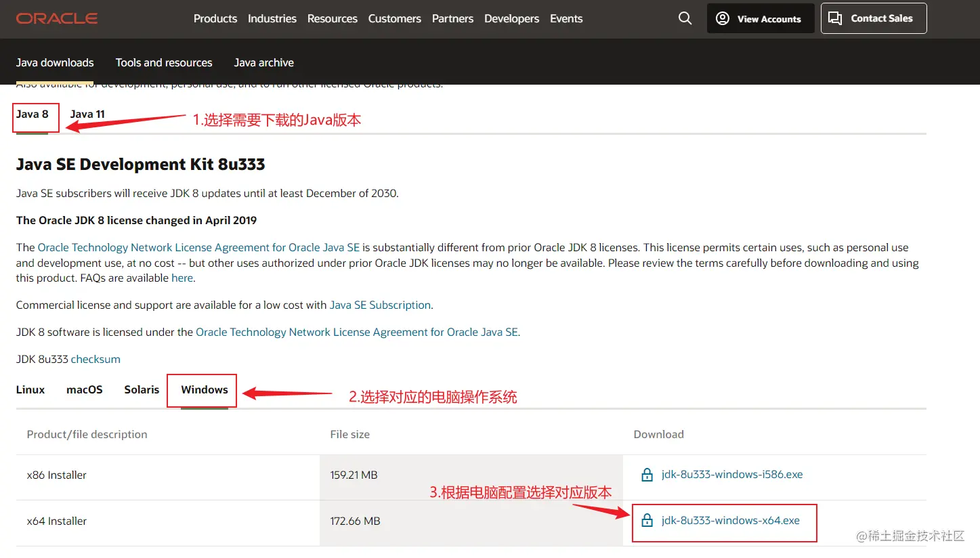
Task: Open the Resources menu
Action: (333, 18)
